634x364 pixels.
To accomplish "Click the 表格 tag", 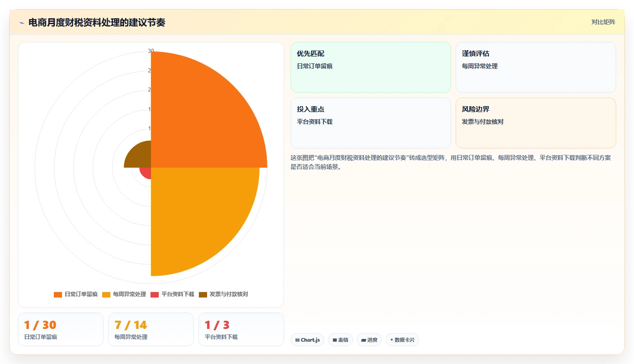I will tap(340, 340).
